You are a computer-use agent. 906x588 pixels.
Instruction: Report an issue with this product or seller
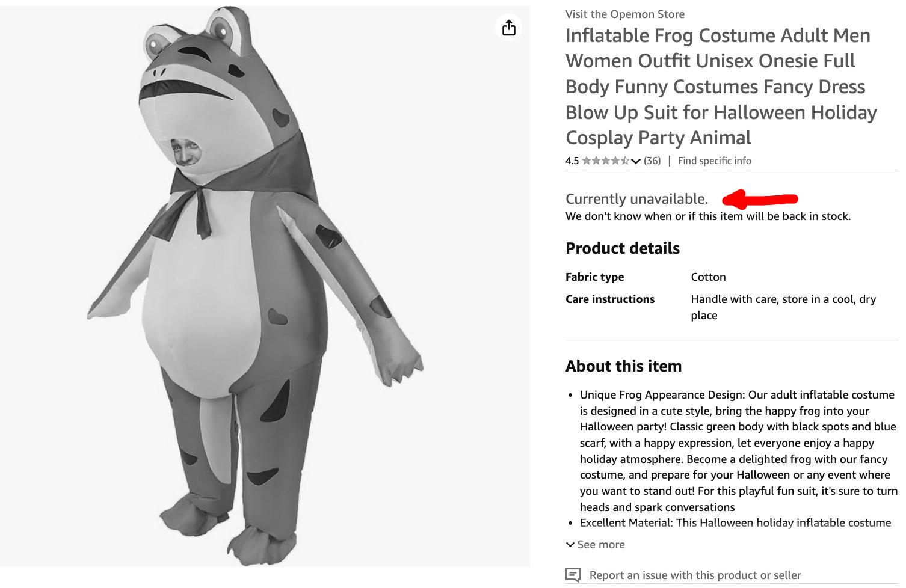click(695, 575)
